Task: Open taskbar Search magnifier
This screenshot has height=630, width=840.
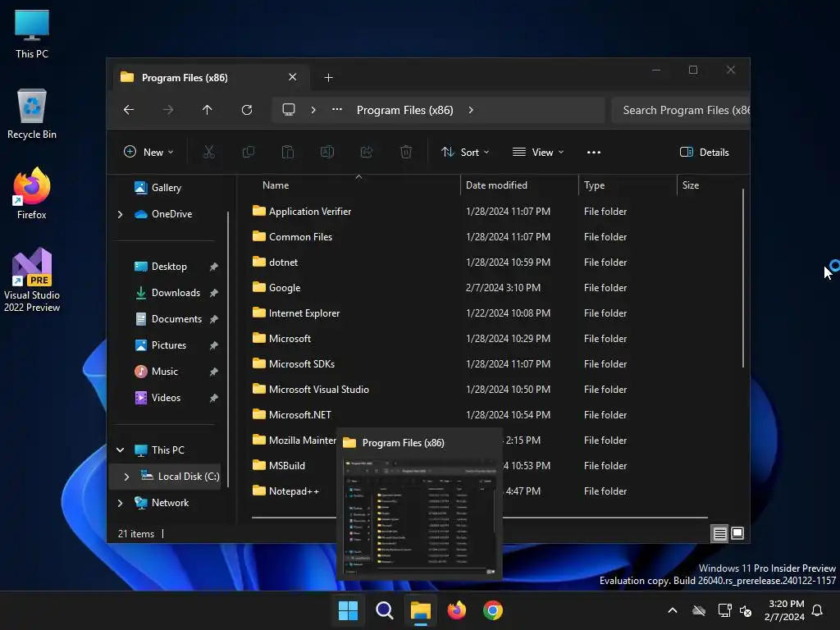Action: tap(384, 610)
